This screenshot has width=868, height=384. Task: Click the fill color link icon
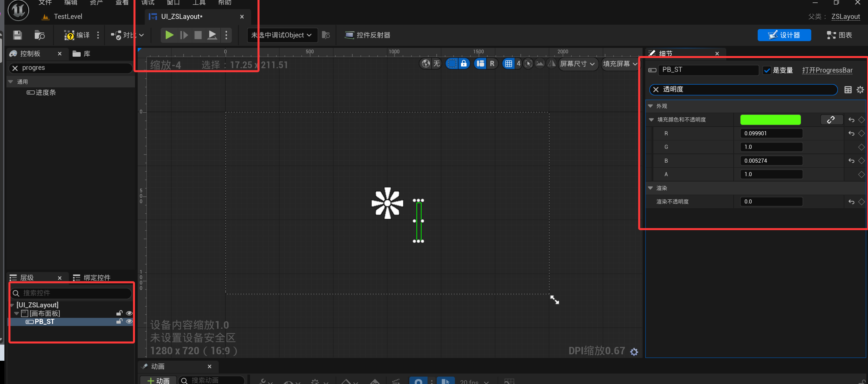[x=831, y=120]
